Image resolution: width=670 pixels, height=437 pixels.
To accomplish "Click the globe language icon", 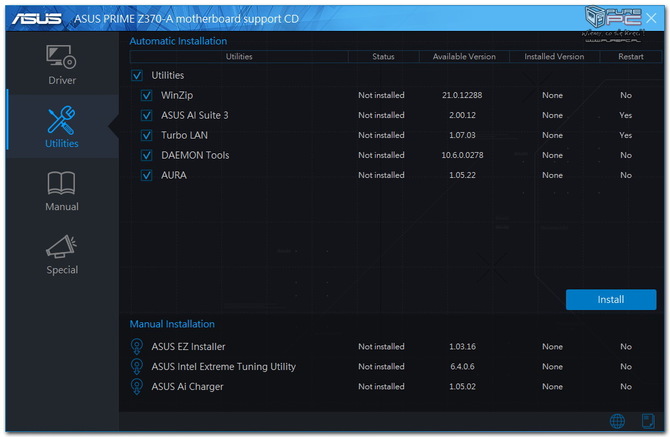I will [617, 421].
